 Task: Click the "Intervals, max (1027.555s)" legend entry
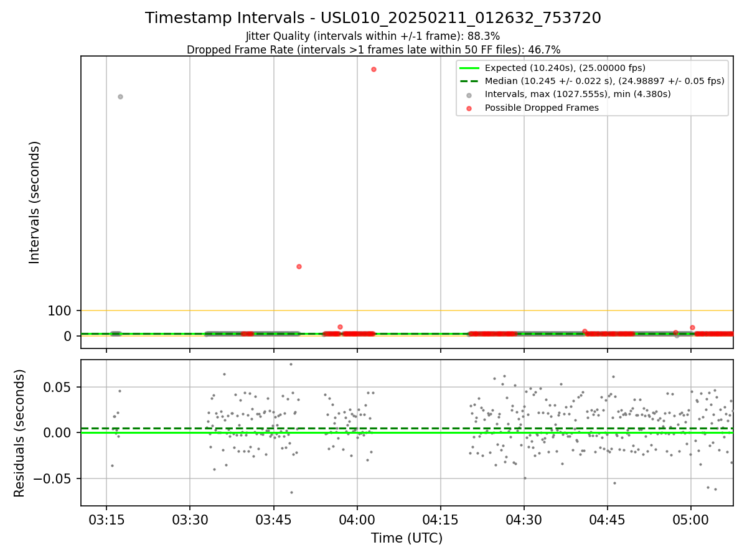[578, 94]
